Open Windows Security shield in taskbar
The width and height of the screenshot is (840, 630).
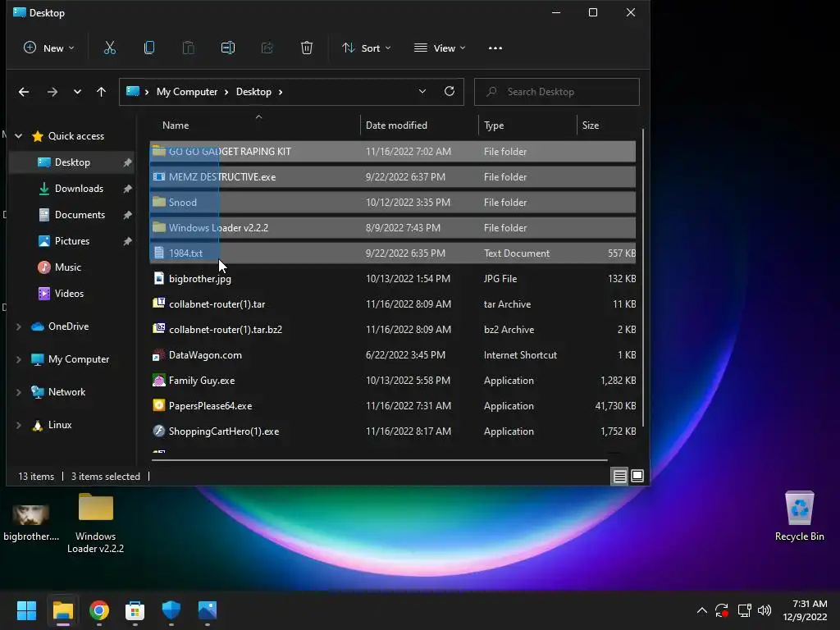point(171,610)
